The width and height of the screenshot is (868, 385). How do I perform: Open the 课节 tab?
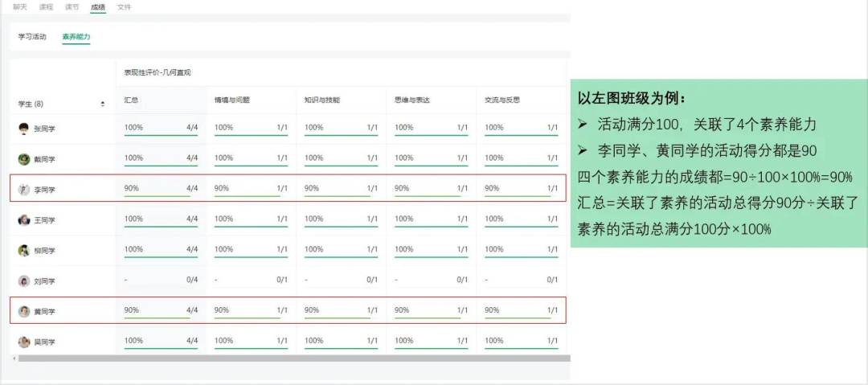click(x=72, y=7)
